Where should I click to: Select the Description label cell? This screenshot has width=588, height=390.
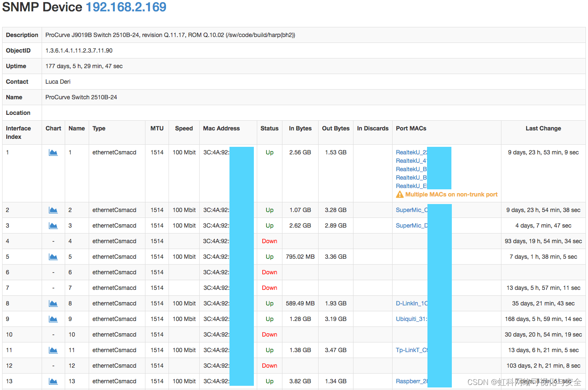click(x=22, y=35)
